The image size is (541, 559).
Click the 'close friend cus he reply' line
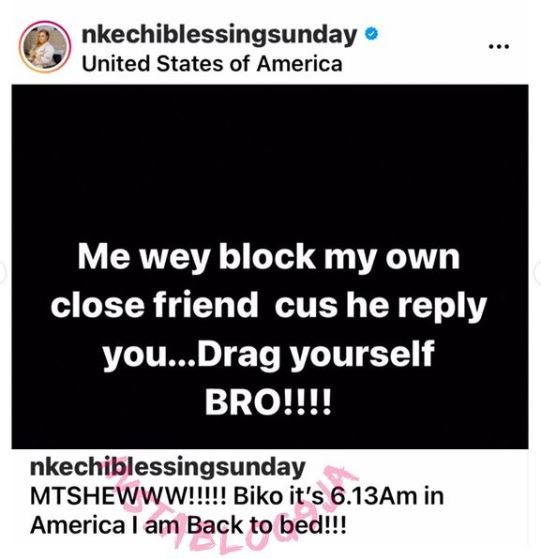pyautogui.click(x=269, y=307)
